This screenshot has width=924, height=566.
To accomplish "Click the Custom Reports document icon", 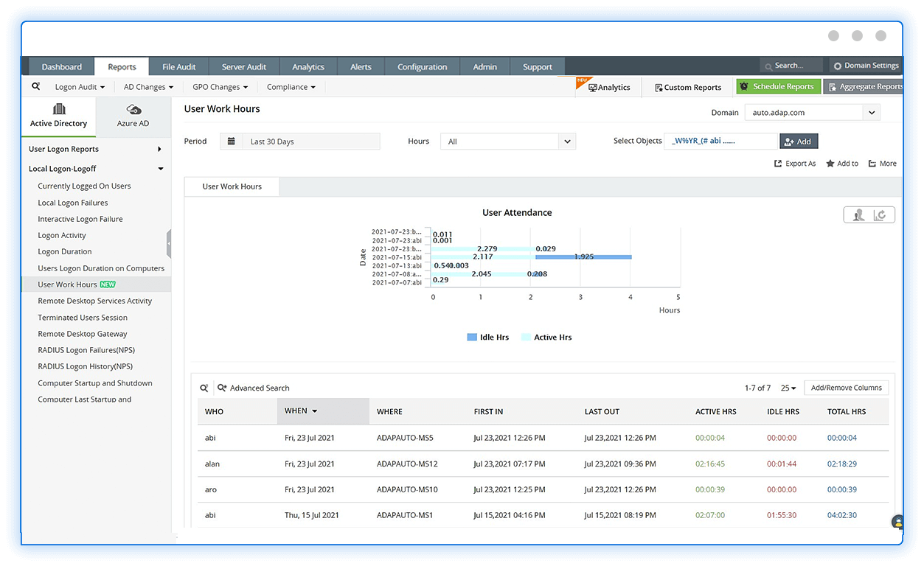I will (659, 87).
